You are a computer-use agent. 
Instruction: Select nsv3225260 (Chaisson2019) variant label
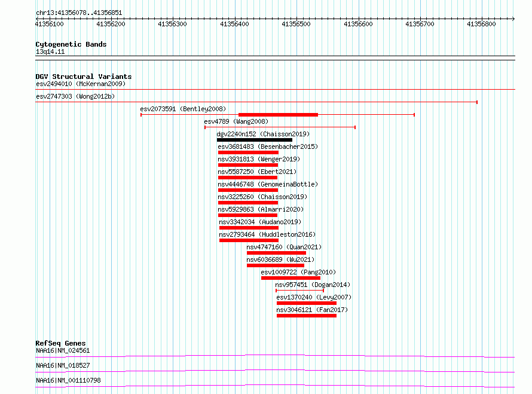click(x=262, y=197)
